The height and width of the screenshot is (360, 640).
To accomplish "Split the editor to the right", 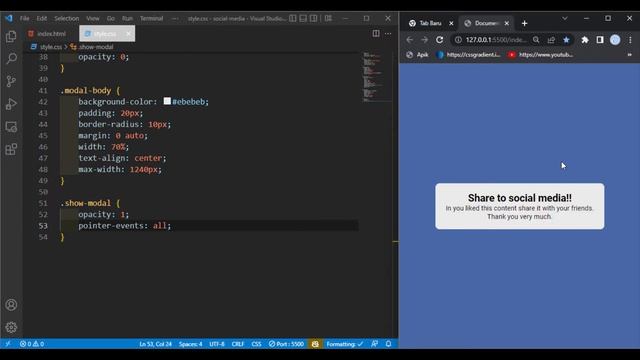I will coord(376,33).
